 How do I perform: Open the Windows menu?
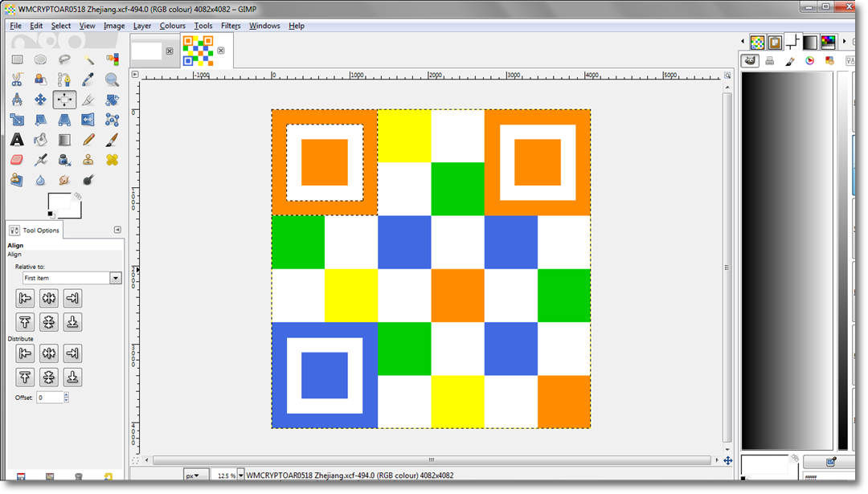[264, 26]
